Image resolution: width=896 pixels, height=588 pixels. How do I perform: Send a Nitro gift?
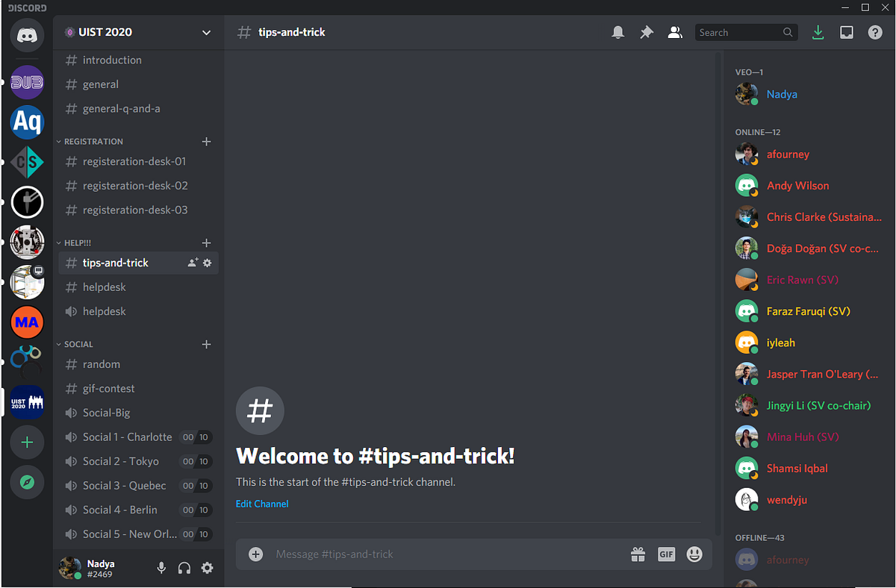point(638,554)
